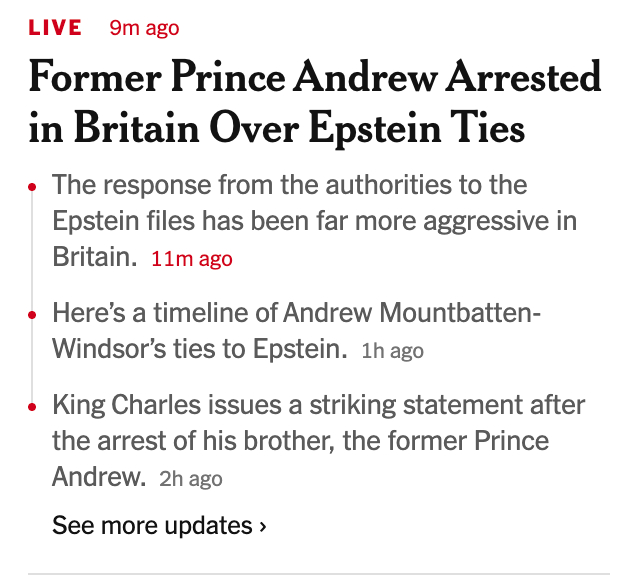Screen dimensions: 626x586
Task: Open the Former Prince Andrew Arrested headline
Action: 315,78
